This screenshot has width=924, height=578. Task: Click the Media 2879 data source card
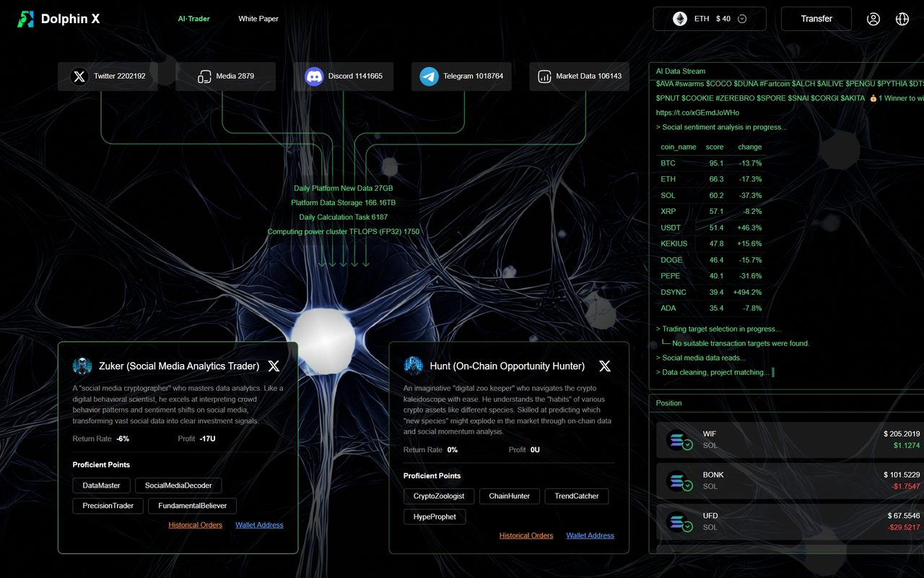pyautogui.click(x=225, y=77)
